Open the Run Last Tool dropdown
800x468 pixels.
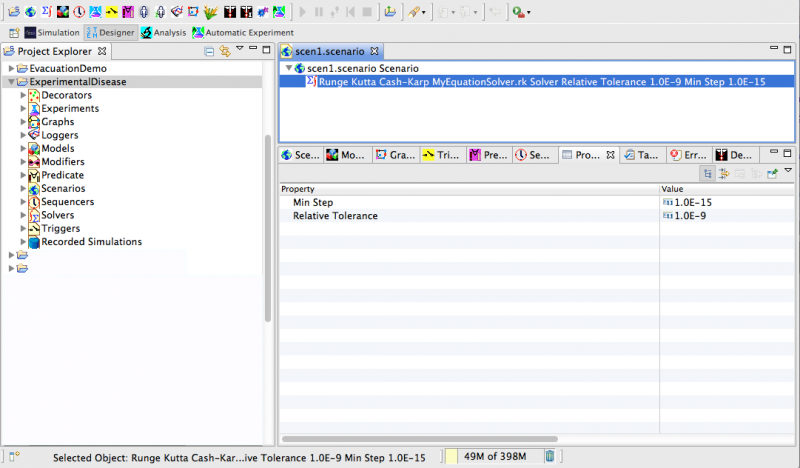[529, 12]
